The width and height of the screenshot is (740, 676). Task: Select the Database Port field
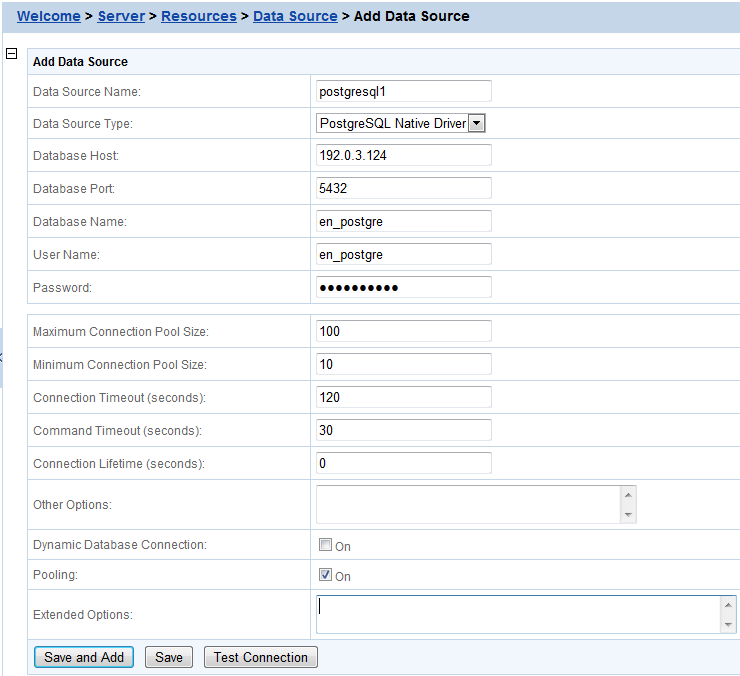403,188
